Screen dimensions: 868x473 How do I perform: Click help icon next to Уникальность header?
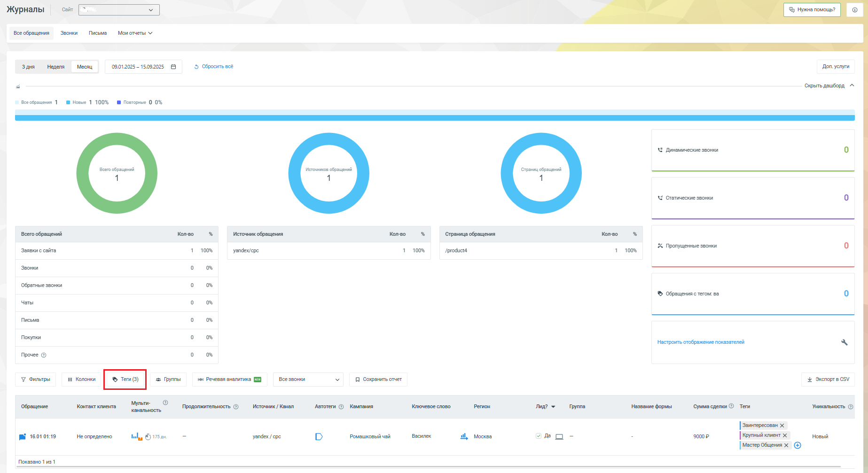[x=851, y=407]
